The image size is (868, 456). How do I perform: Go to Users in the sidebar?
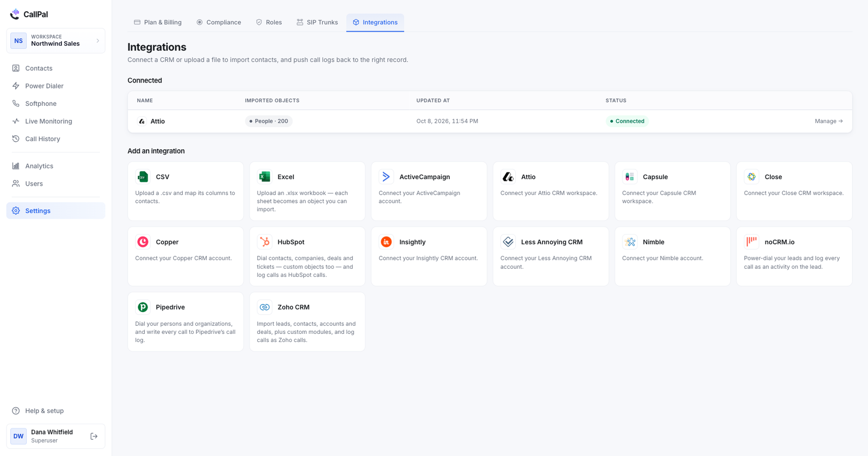[56, 183]
